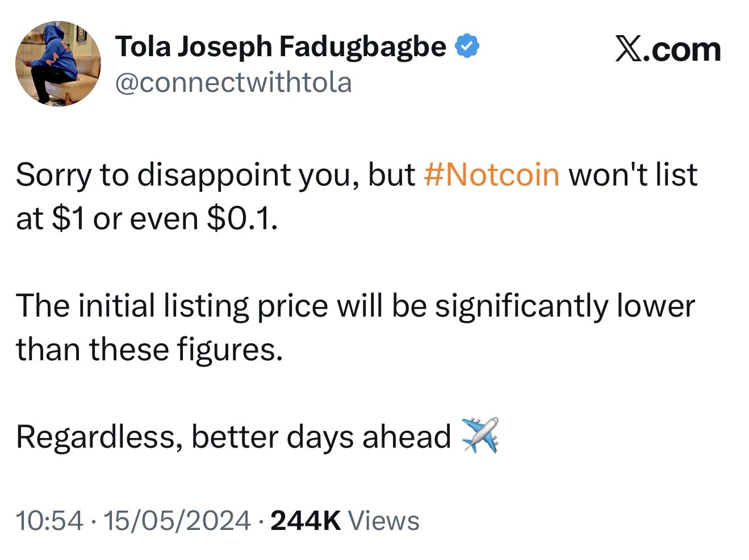This screenshot has height=560, width=749.
Task: Click the "than these figures." line
Action: (149, 349)
